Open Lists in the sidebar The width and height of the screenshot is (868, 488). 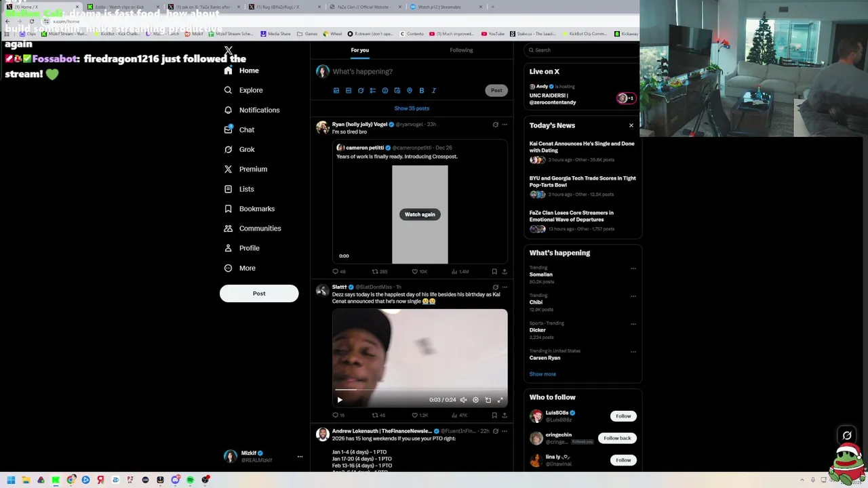coord(238,189)
